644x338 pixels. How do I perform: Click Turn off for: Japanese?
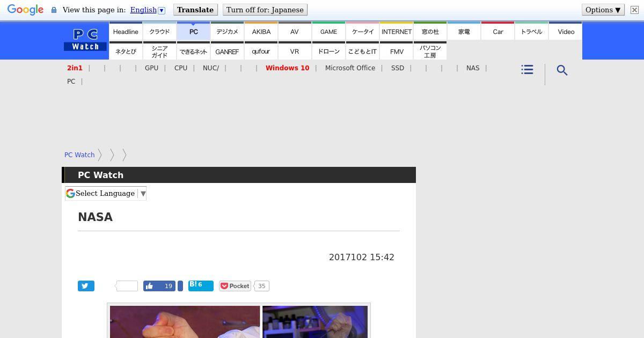[x=265, y=10]
